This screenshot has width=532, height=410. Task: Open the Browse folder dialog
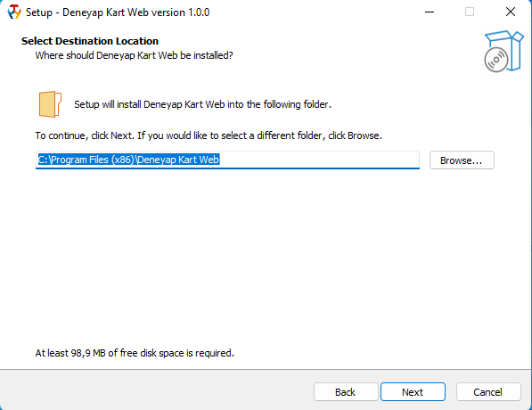tap(462, 160)
